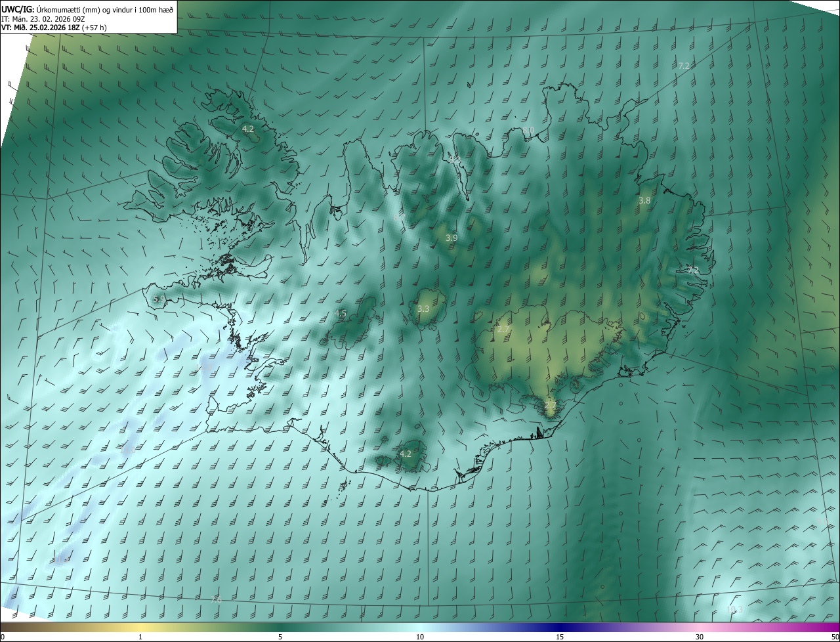Click the 'VT: Mið. 25.02.2026 18Z (+57 h)' line
Viewport: 840px width, 642px height.
pos(54,28)
